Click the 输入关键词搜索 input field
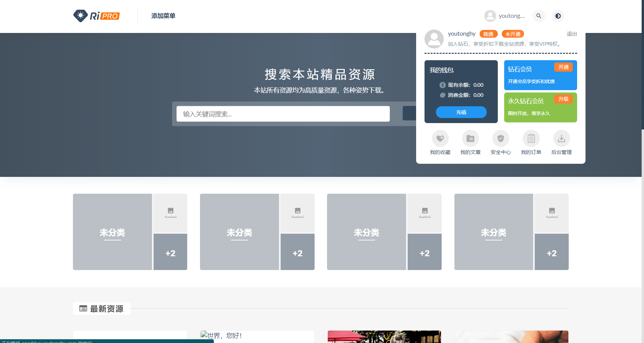Viewport: 644px width, 343px height. [x=283, y=114]
